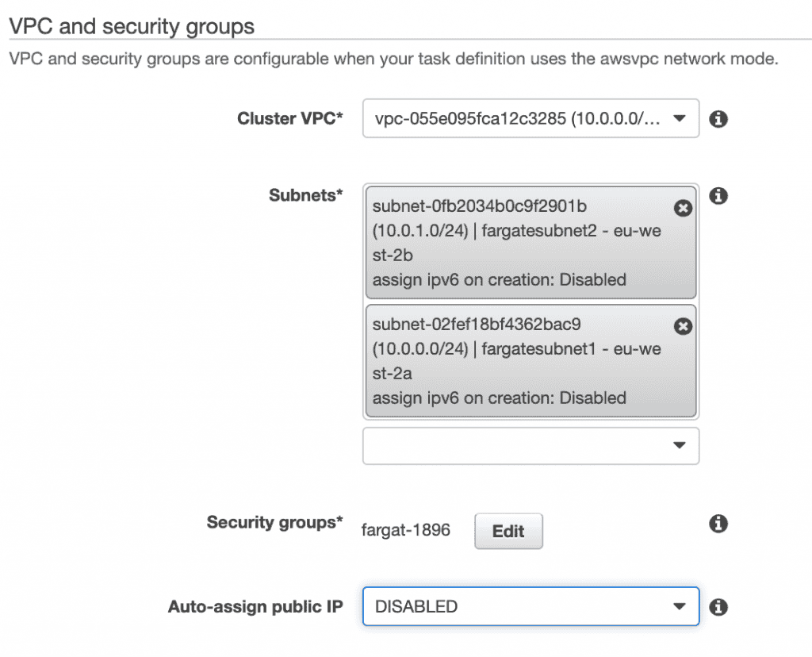This screenshot has height=657, width=812.
Task: Open the Auto-assign public IP dropdown
Action: click(x=530, y=607)
